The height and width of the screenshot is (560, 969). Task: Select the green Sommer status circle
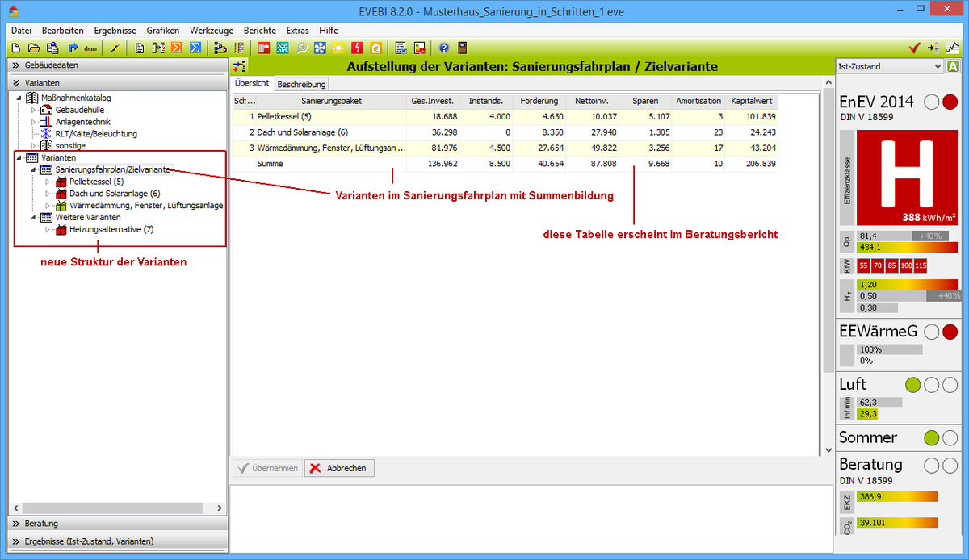[931, 438]
